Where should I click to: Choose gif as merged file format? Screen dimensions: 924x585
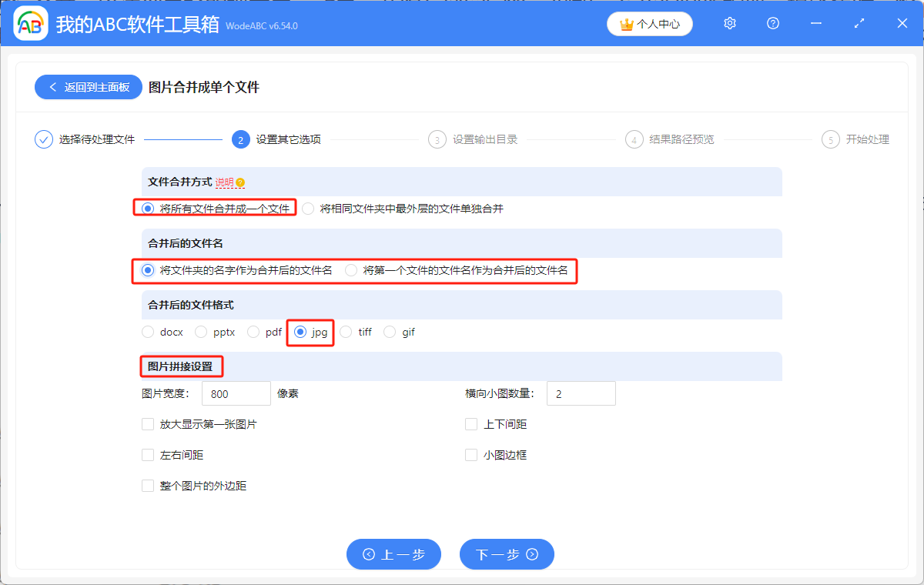click(390, 332)
